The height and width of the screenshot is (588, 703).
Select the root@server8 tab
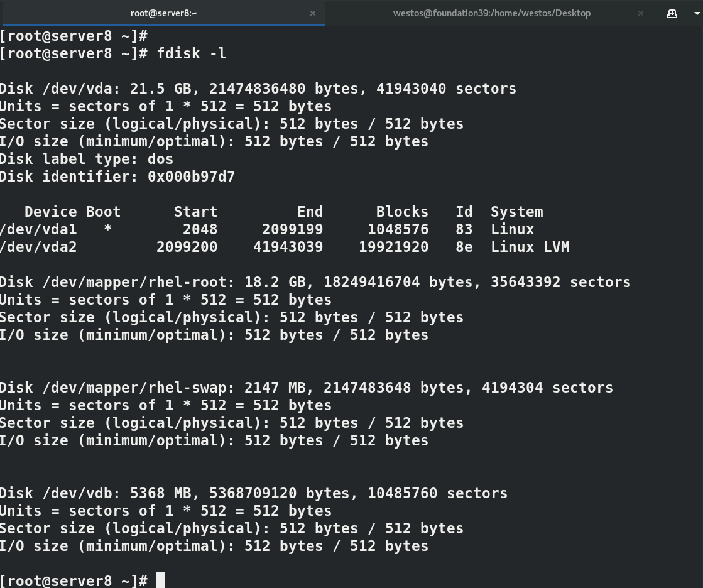pyautogui.click(x=164, y=13)
